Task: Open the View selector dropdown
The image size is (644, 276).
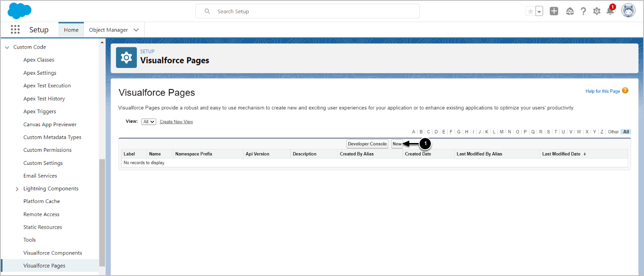Action: 149,122
